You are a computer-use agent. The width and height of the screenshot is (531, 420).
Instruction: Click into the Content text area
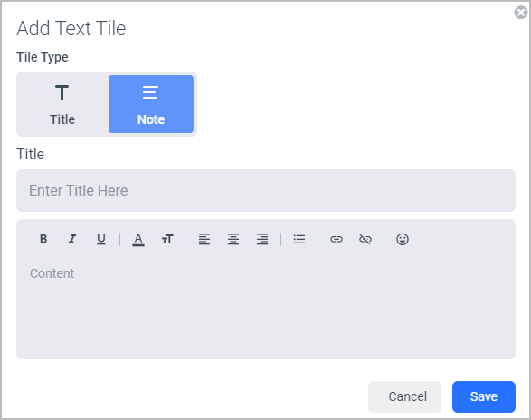coord(266,309)
